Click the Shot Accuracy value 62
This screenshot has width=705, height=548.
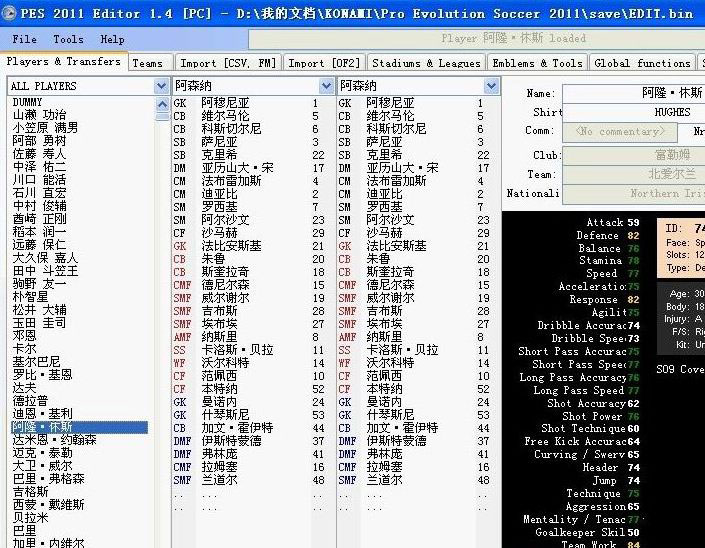tap(634, 404)
